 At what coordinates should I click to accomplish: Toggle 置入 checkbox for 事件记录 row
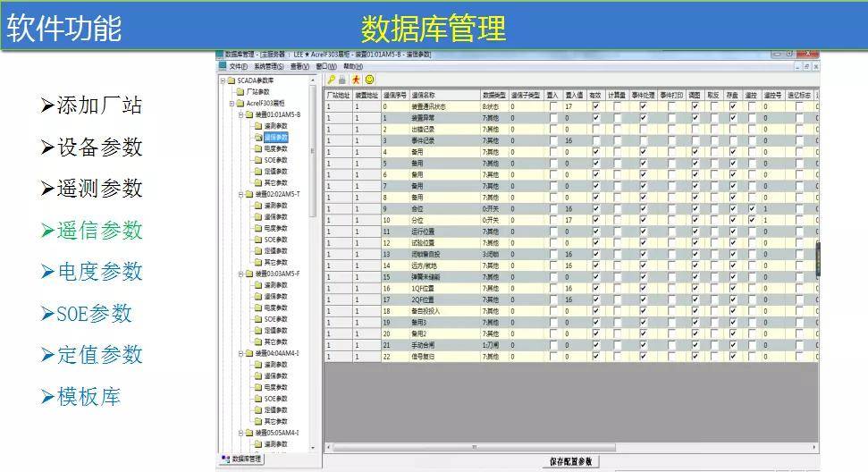coord(552,140)
